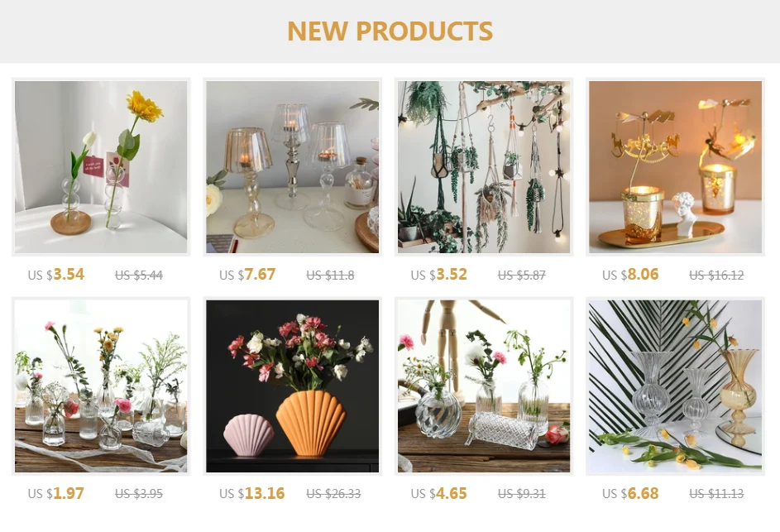The height and width of the screenshot is (532, 780).
Task: Open the gold rotating carousel candle holder product
Action: (x=675, y=167)
